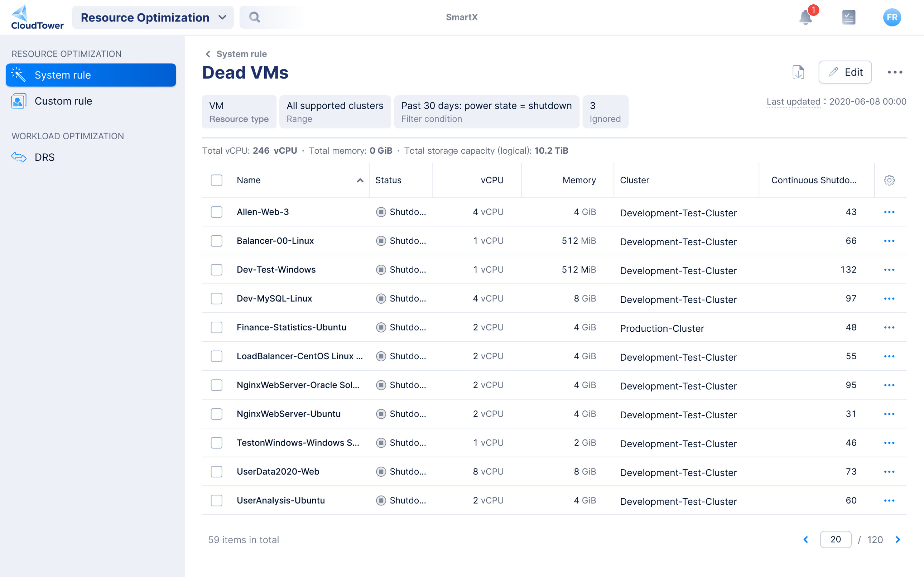
Task: Click the page number input field
Action: [x=835, y=539]
